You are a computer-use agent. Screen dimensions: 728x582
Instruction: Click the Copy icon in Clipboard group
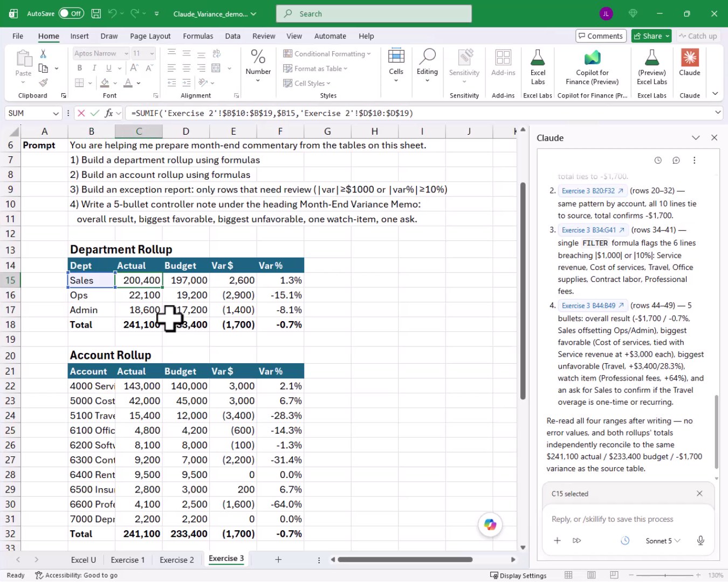(43, 68)
